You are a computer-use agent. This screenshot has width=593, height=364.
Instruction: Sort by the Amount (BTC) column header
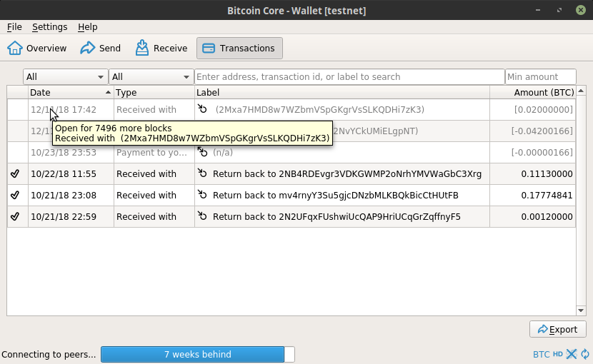(x=532, y=93)
